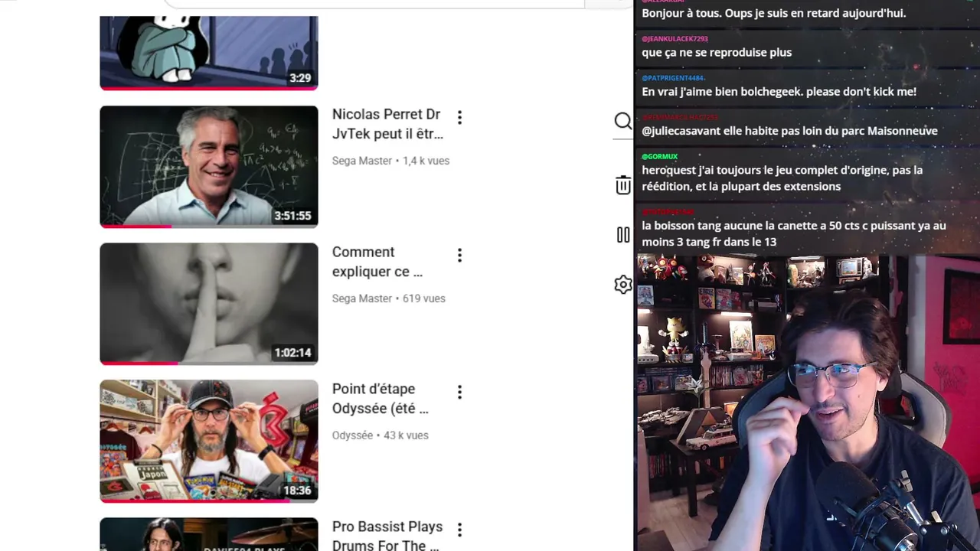Click the pause watch history icon
The width and height of the screenshot is (980, 551).
[623, 235]
